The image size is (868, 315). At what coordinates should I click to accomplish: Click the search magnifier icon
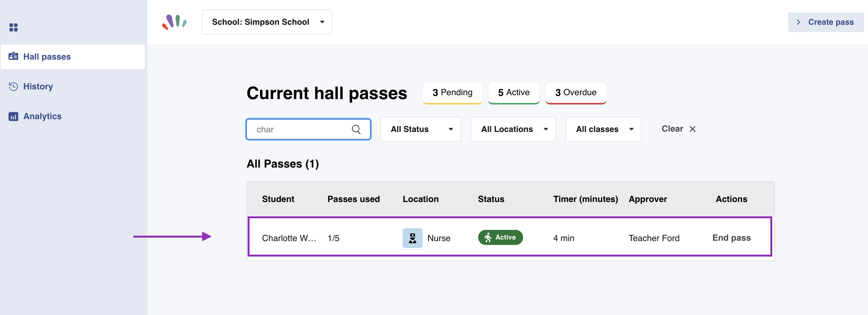pos(356,129)
